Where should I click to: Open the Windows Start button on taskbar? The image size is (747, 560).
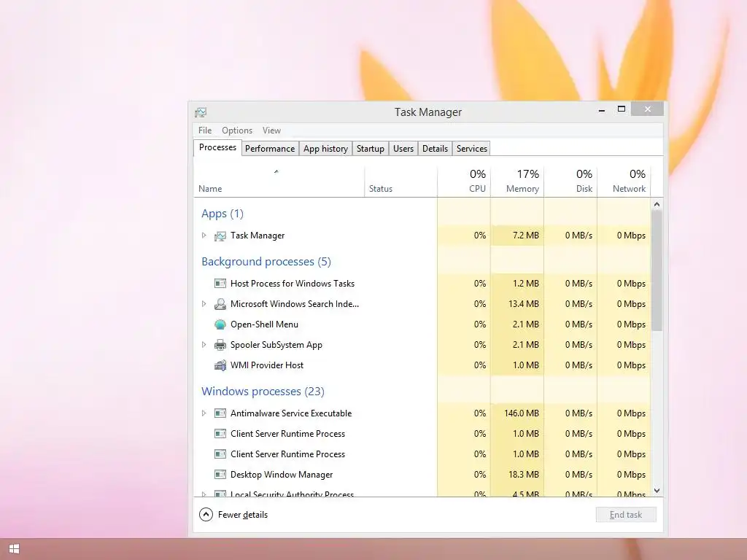(15, 549)
